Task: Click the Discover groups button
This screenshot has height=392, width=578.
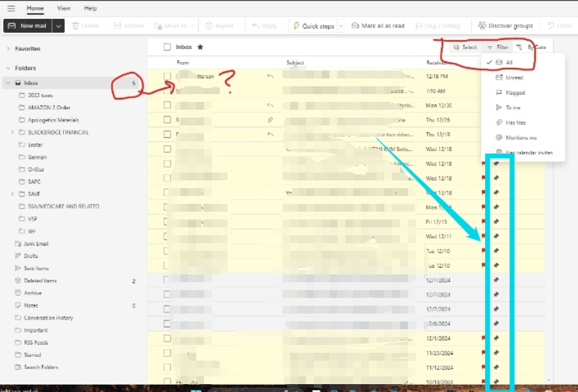Action: 505,25
